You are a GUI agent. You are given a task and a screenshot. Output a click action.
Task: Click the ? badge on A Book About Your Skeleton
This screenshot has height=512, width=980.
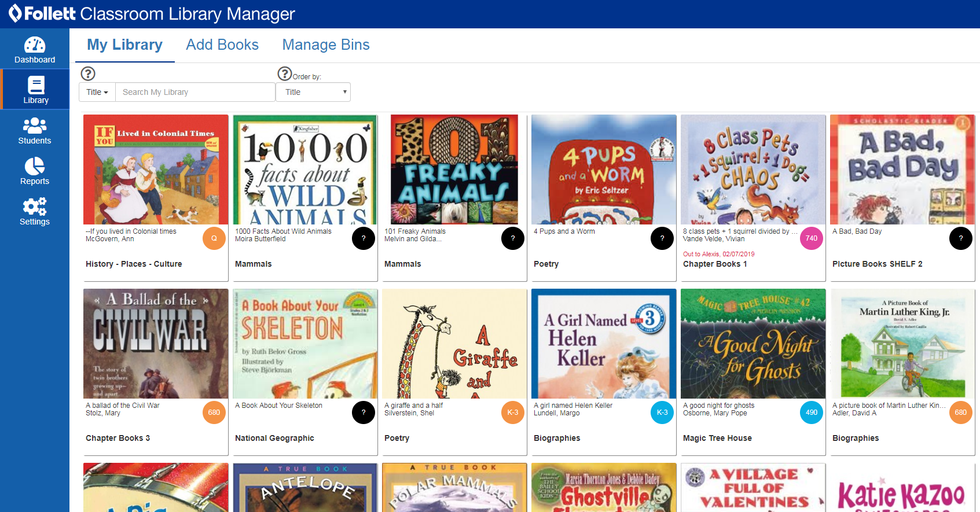364,412
